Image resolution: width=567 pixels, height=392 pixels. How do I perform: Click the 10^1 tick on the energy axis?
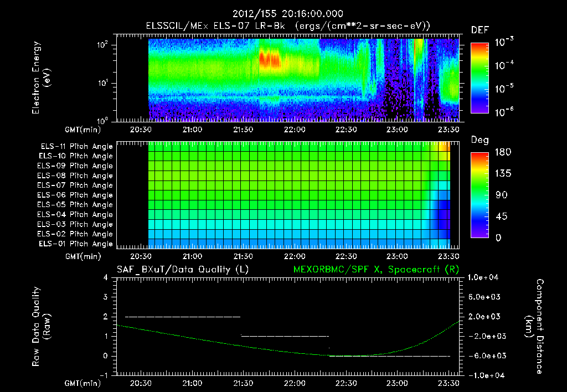click(102, 83)
